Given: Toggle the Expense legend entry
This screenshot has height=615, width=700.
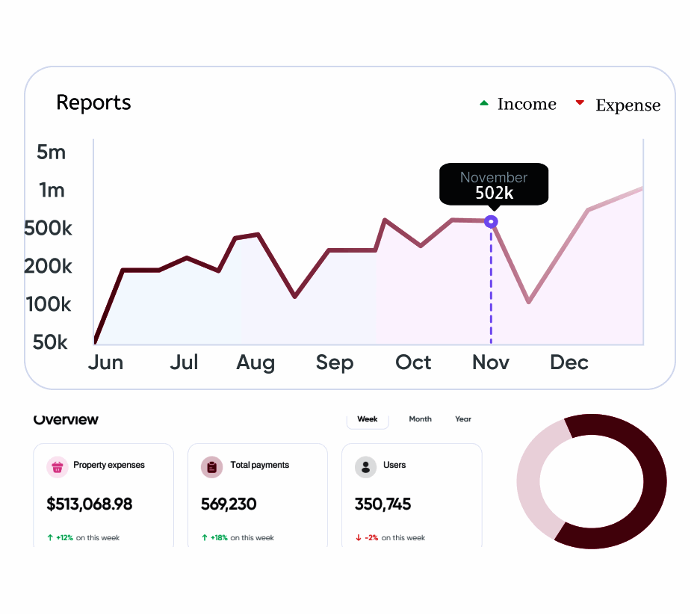Looking at the screenshot, I should (628, 106).
